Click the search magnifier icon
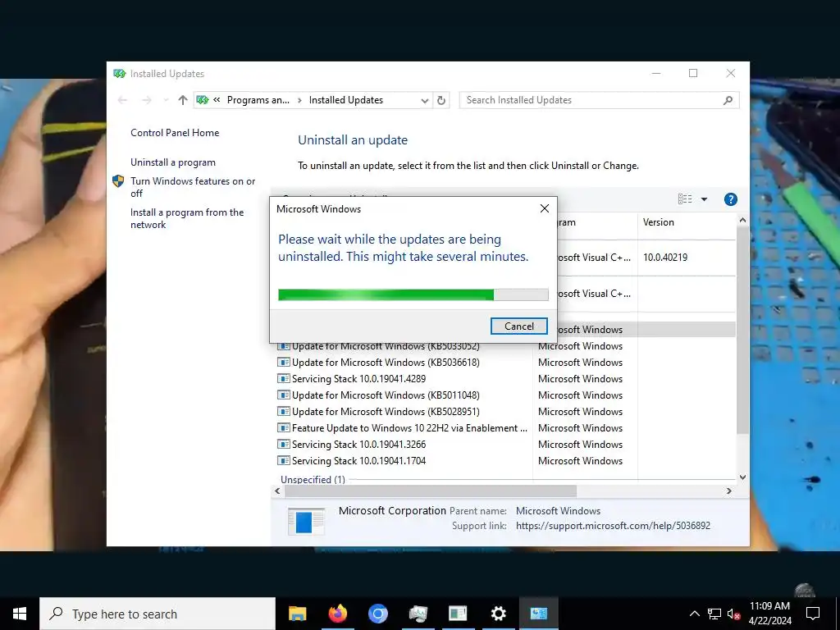840x630 pixels. coord(728,100)
